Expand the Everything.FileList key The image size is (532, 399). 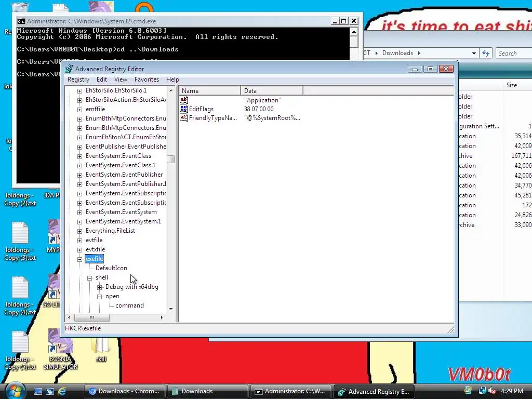point(79,231)
